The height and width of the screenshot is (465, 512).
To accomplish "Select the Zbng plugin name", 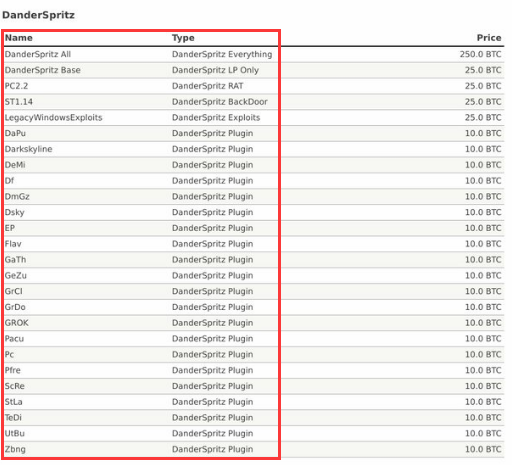I will tap(15, 450).
